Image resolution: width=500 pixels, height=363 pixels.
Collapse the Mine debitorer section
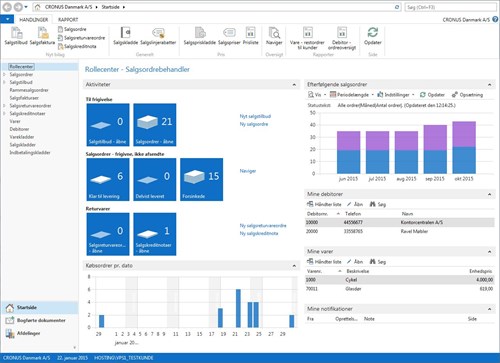489,194
